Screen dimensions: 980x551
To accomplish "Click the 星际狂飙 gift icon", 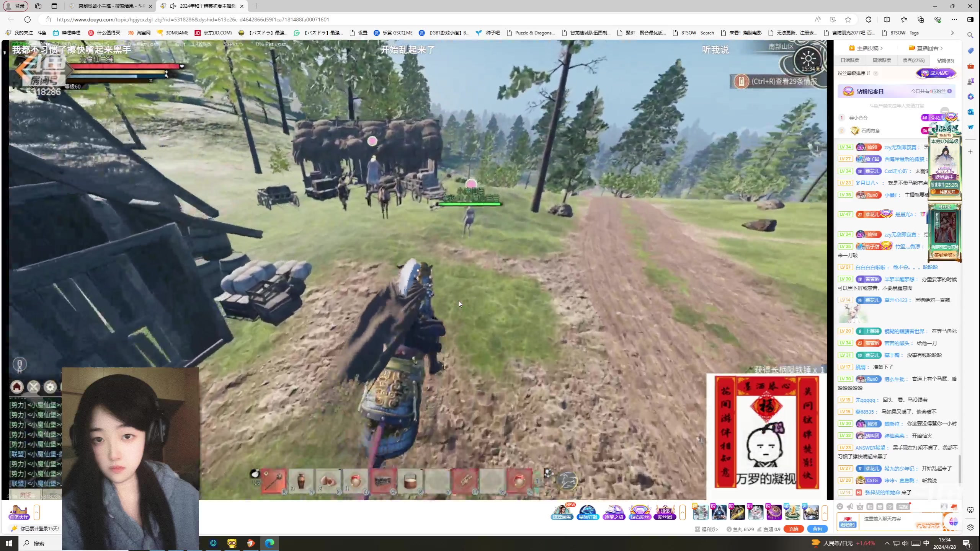I will [588, 512].
